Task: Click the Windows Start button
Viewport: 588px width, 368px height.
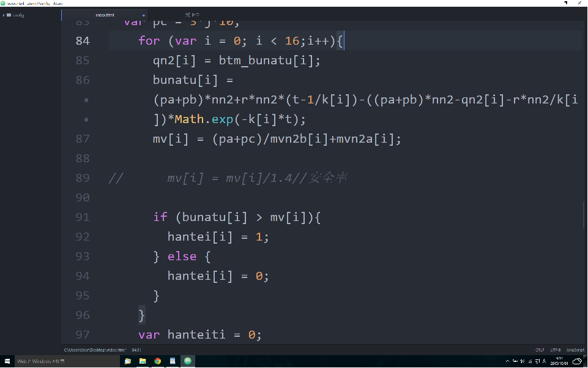Action: tap(7, 361)
